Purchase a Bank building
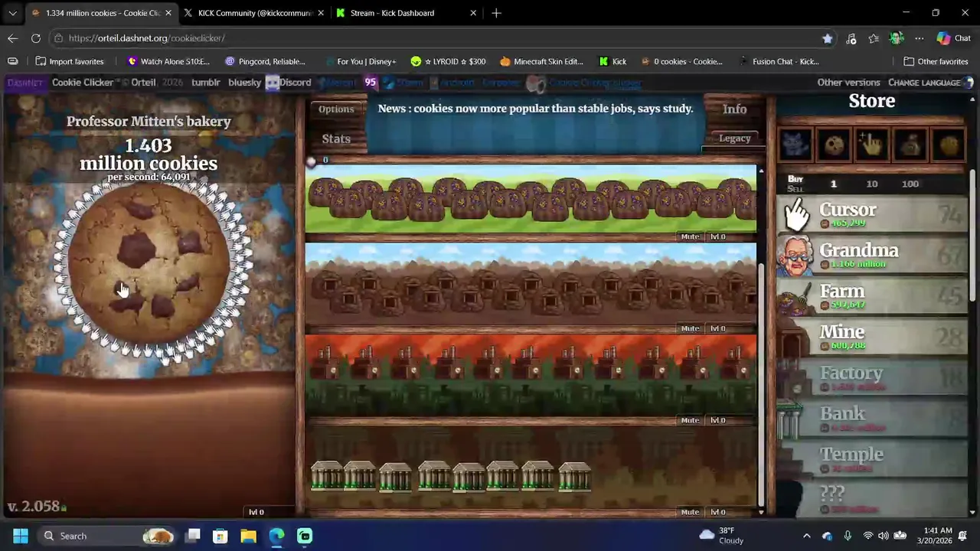980x551 pixels. coord(872,419)
